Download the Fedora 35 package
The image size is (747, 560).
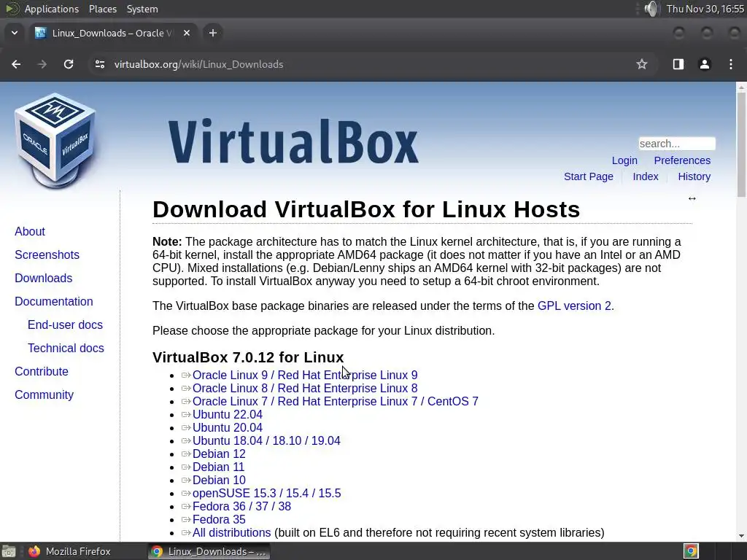[219, 519]
